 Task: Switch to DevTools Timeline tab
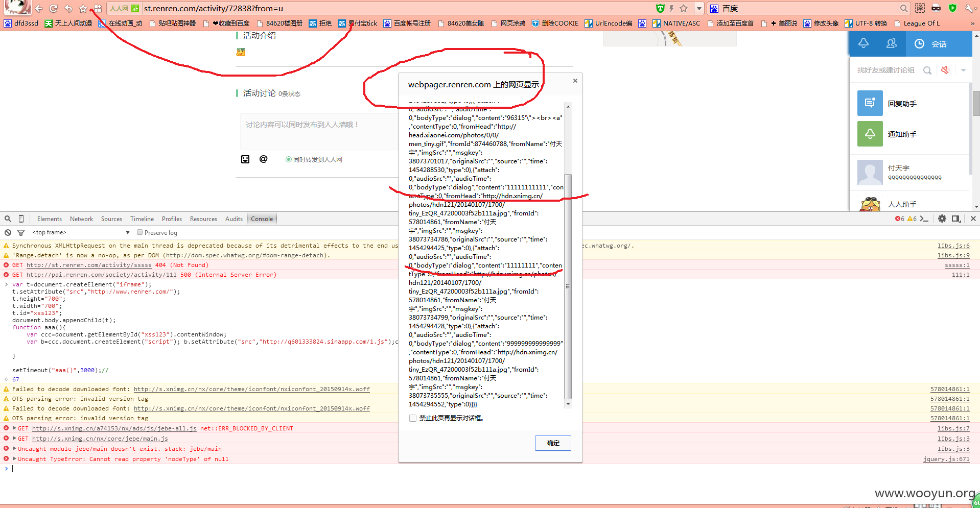[142, 219]
